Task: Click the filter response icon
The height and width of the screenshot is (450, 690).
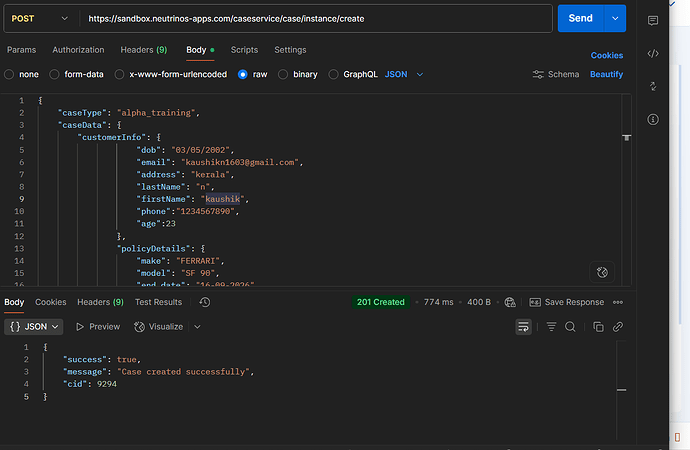Action: pos(551,327)
